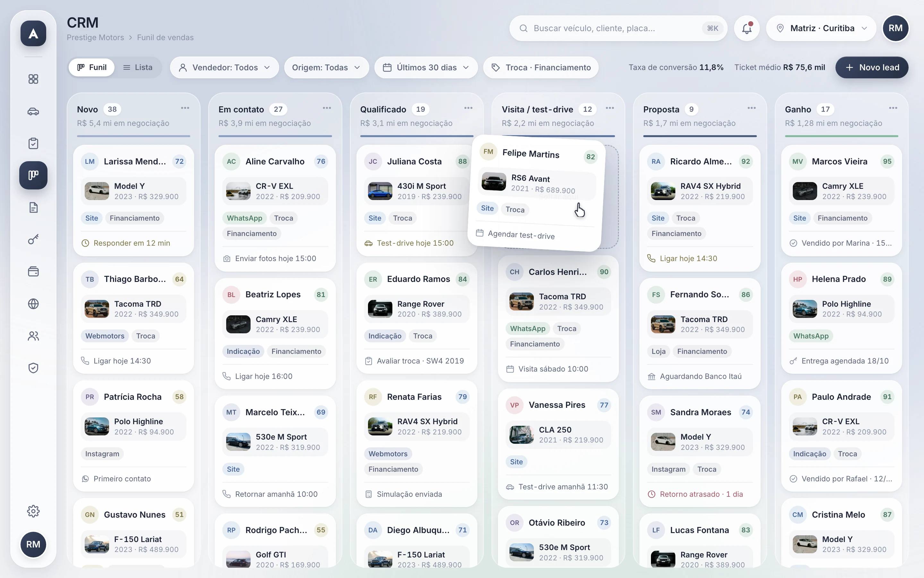Open the Proposta column more options

pyautogui.click(x=752, y=108)
